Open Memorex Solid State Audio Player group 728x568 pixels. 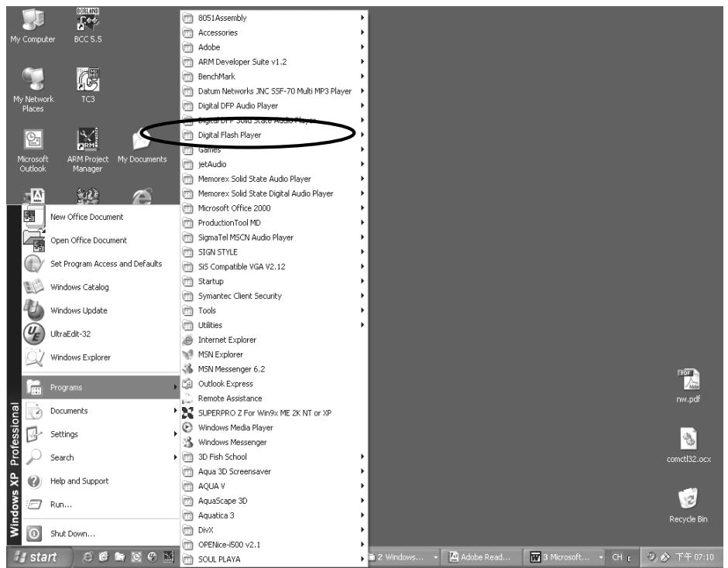(x=274, y=179)
